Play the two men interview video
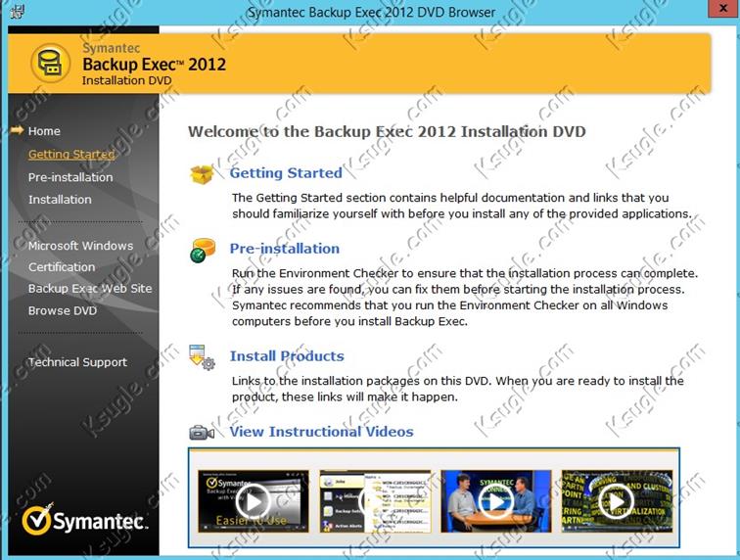The height and width of the screenshot is (560, 740). point(495,501)
